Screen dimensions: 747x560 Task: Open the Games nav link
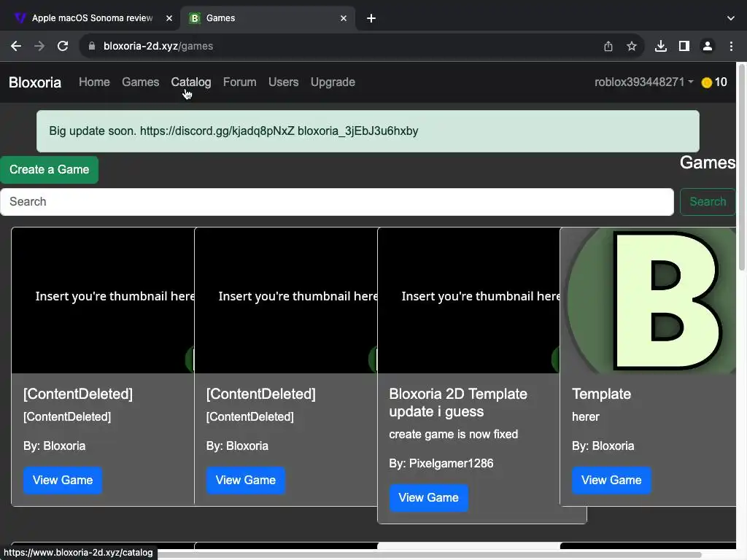[x=141, y=82]
